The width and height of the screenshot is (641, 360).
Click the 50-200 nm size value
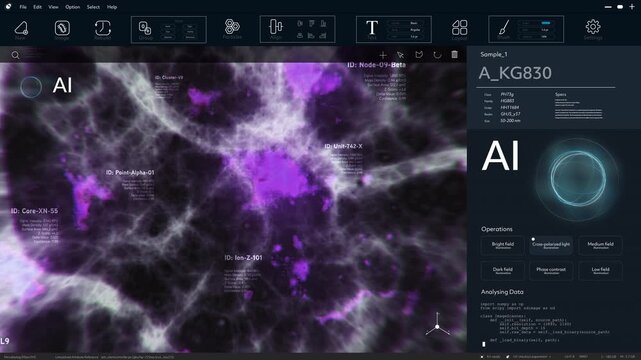point(510,121)
